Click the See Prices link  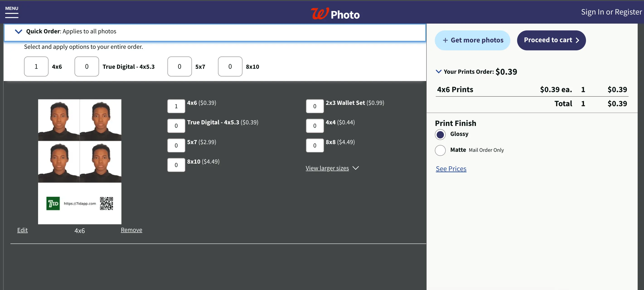pyautogui.click(x=451, y=168)
